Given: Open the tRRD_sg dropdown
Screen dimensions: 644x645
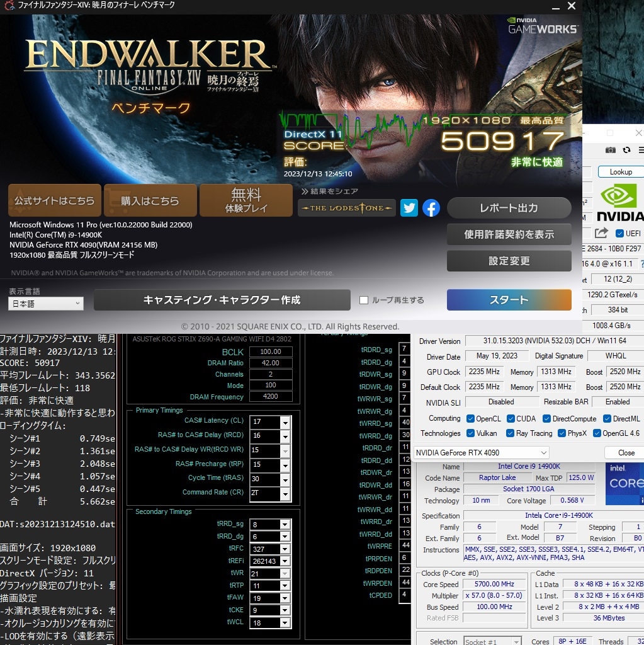Looking at the screenshot, I should 285,525.
